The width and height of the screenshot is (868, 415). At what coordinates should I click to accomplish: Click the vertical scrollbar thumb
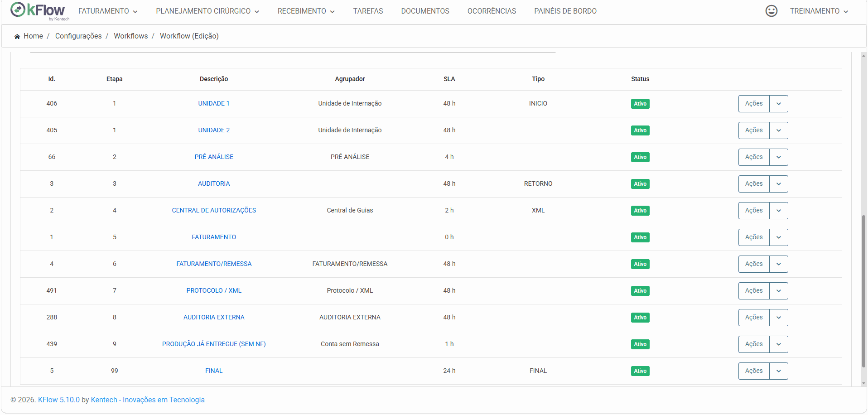pos(863,292)
